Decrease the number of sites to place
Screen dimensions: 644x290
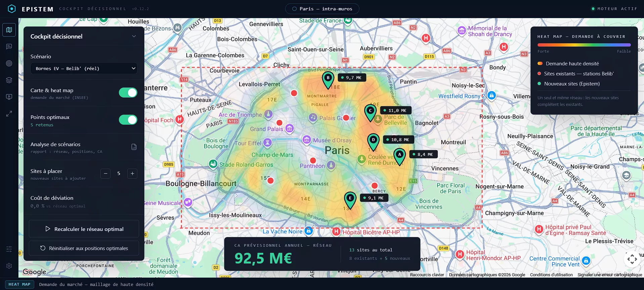105,174
